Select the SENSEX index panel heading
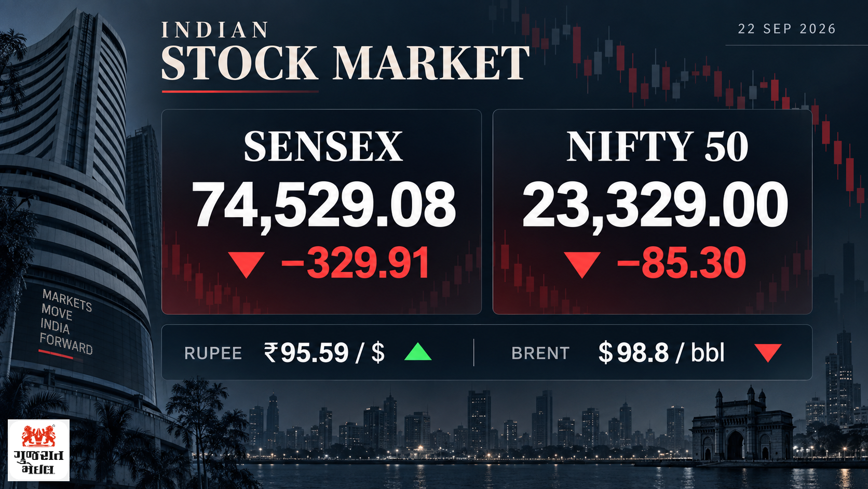 point(323,147)
